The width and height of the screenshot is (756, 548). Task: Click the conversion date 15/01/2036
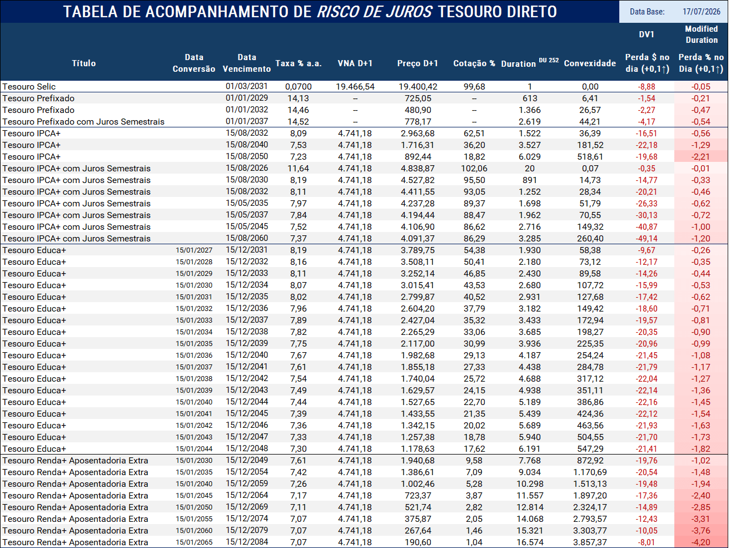click(194, 356)
